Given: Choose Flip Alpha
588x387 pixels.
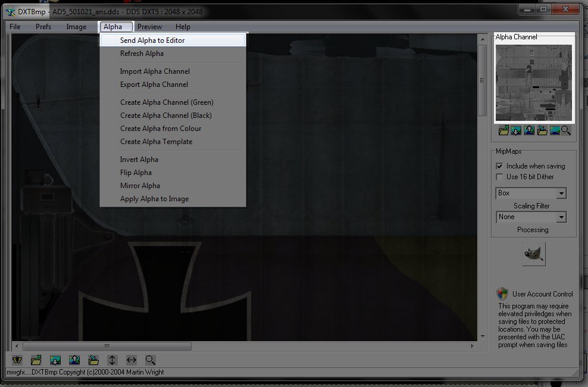Looking at the screenshot, I should coord(173,173).
